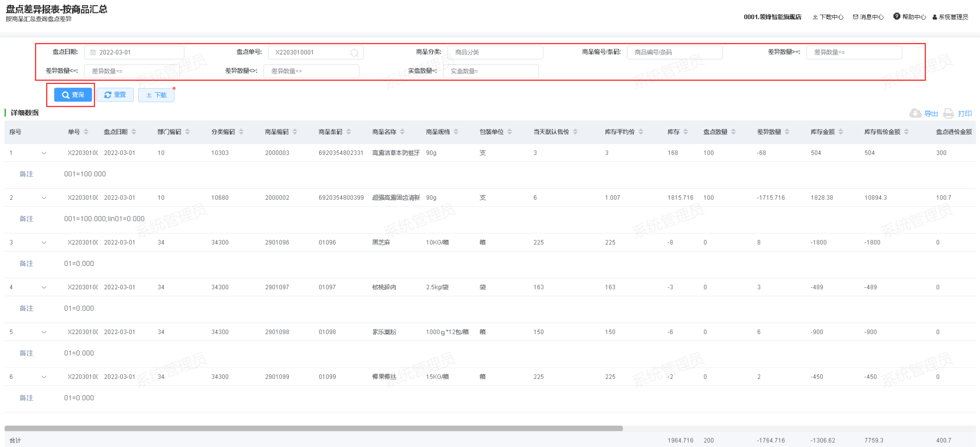This screenshot has height=447, width=980.
Task: Click the 导出 cloud export icon
Action: tap(915, 113)
